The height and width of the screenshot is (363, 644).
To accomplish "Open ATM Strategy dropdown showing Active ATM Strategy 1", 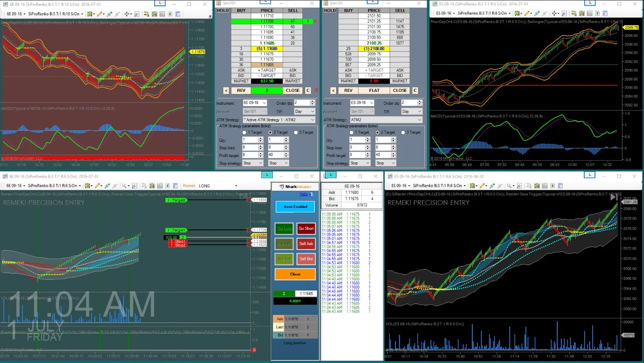I will (x=279, y=120).
